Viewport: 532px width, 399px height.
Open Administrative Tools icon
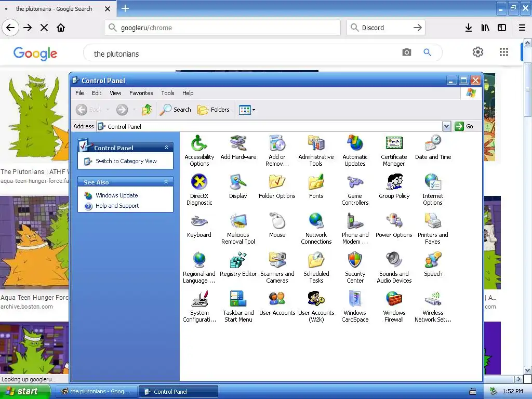click(x=316, y=151)
